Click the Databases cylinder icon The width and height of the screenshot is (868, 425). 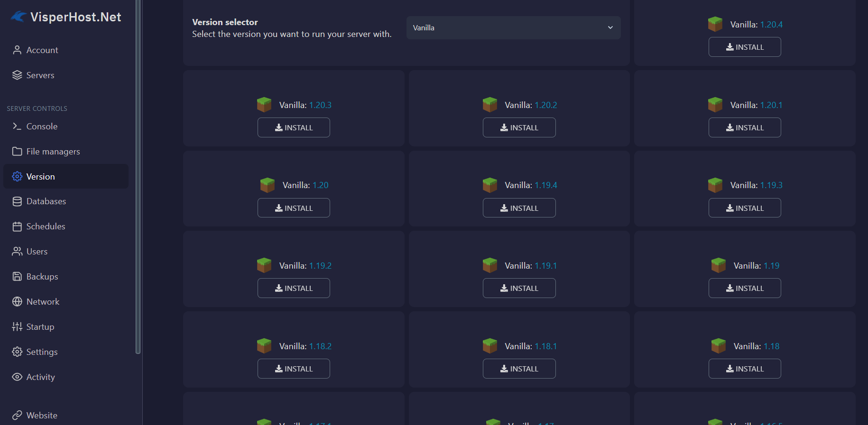(17, 201)
